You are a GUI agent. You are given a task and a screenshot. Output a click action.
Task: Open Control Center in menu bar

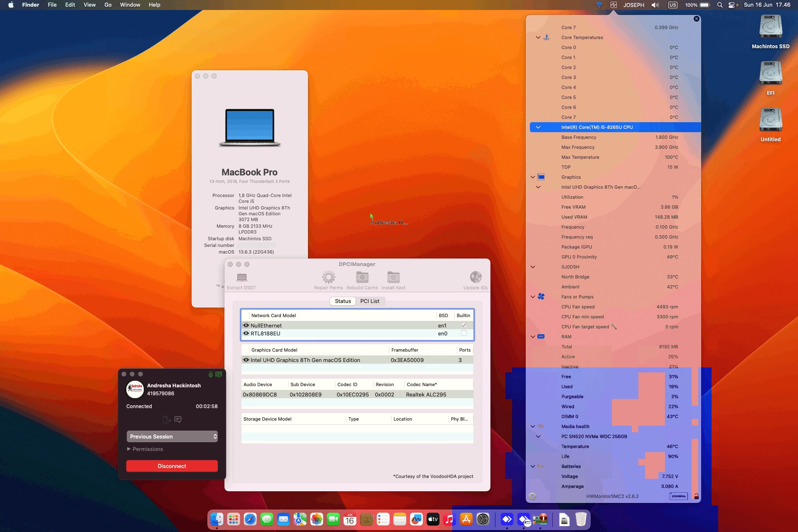click(732, 5)
